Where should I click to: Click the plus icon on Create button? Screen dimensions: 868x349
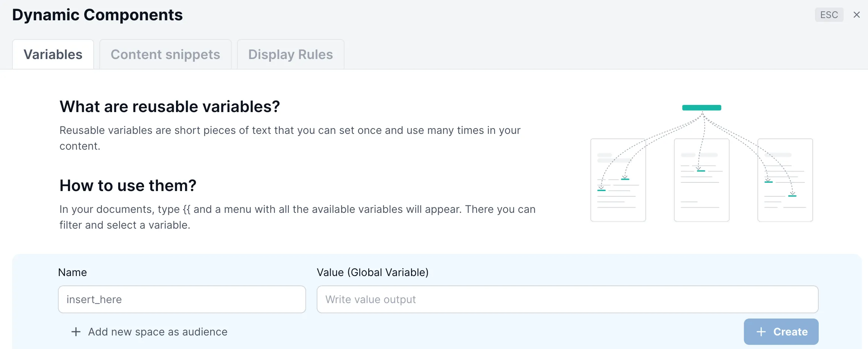pos(761,332)
